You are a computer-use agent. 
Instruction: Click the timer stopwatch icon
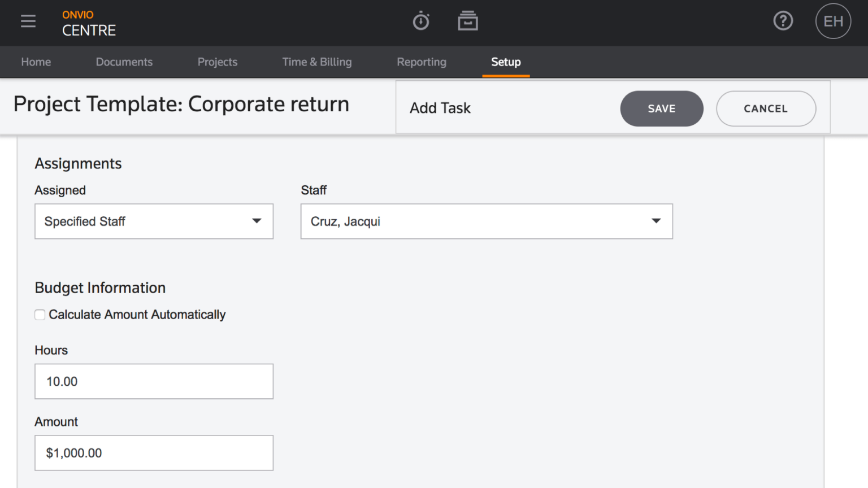coord(421,21)
